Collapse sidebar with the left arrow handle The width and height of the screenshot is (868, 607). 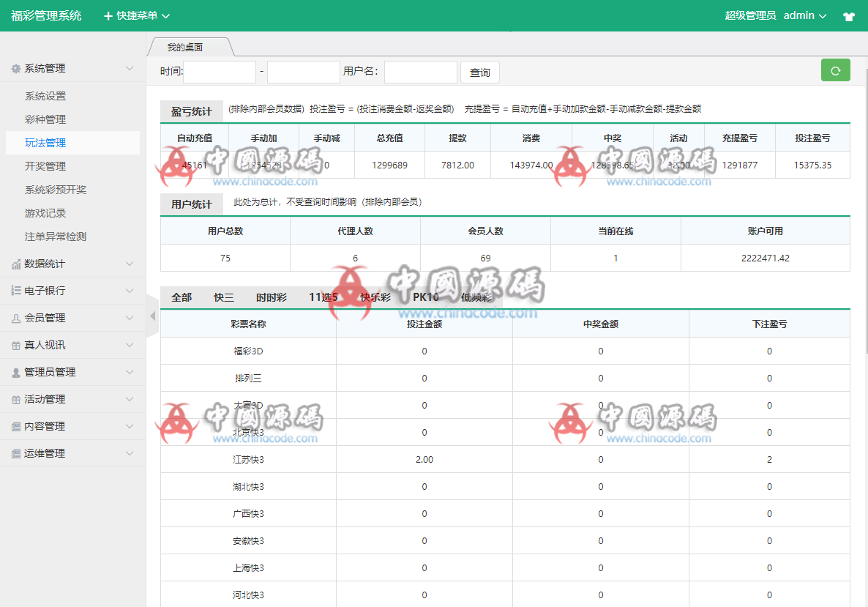152,316
